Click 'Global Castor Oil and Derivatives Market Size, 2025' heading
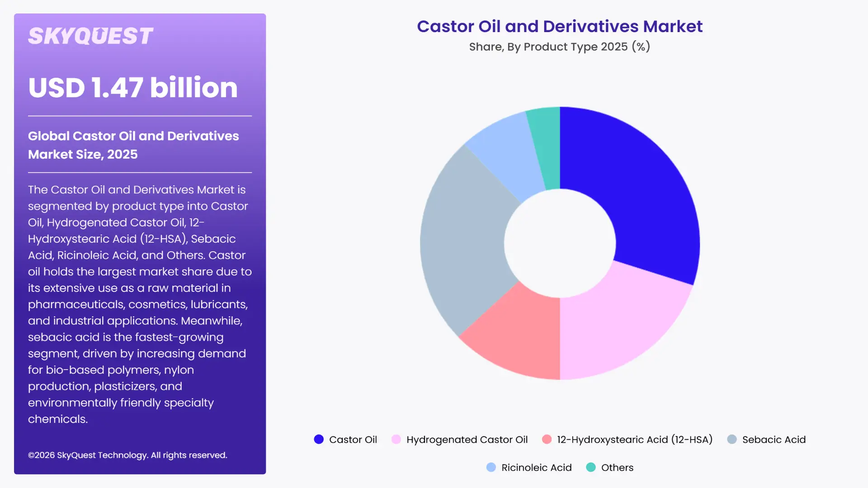The image size is (868, 488). coord(133,145)
